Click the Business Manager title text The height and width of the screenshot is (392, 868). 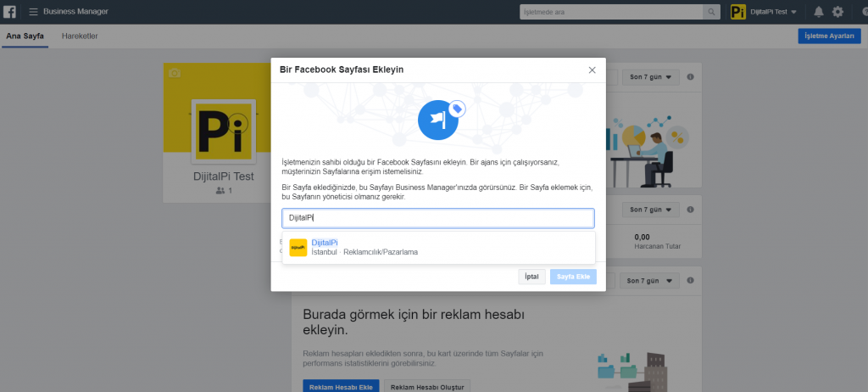75,12
